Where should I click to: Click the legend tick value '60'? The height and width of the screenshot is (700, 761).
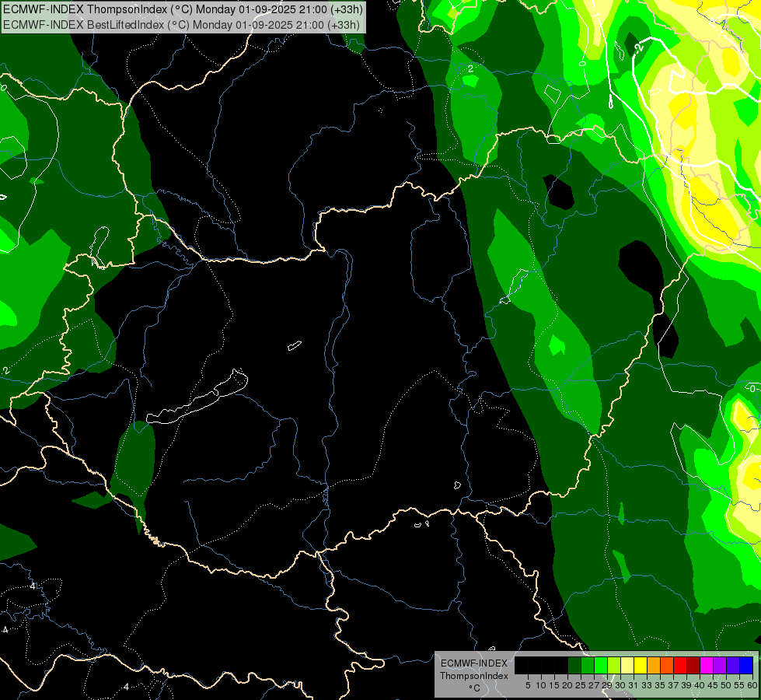(752, 685)
